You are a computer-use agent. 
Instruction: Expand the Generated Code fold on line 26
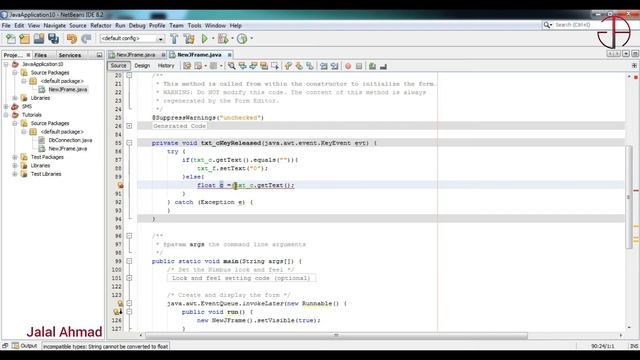tap(129, 126)
